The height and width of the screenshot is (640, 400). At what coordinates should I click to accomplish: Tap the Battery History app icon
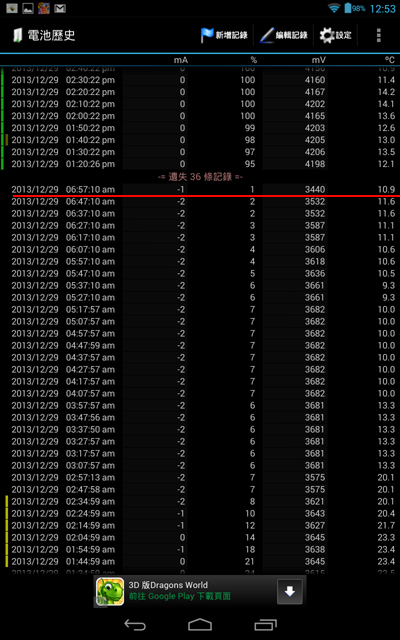(x=17, y=36)
